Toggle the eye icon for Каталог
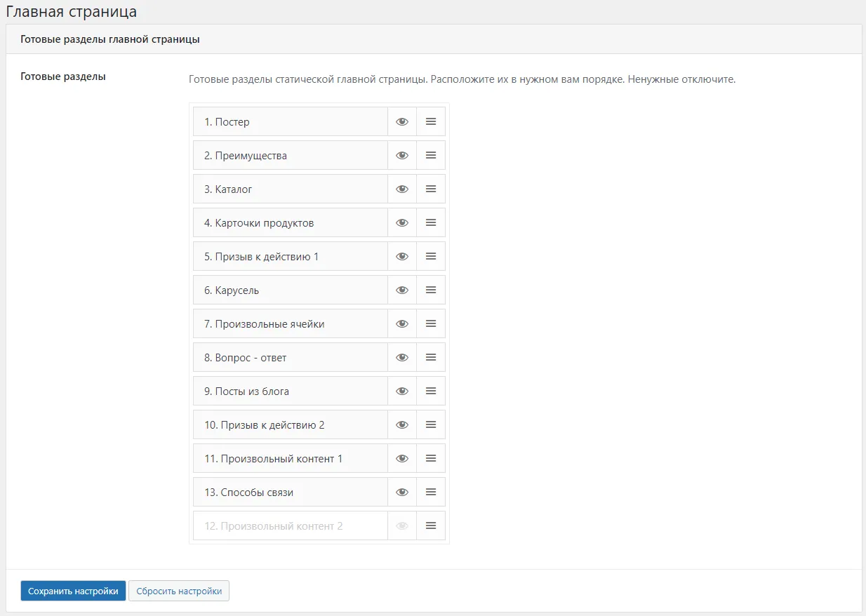 pyautogui.click(x=402, y=189)
